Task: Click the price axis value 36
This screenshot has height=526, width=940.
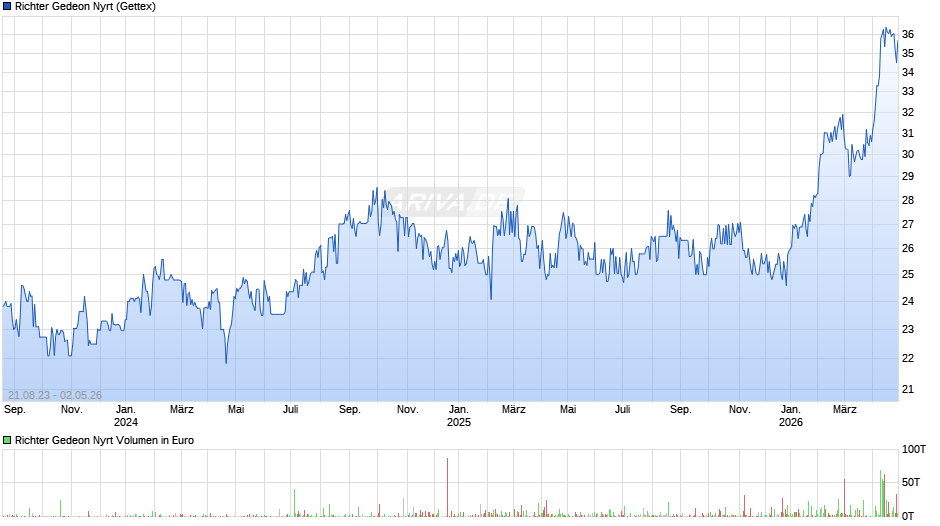Action: 908,34
